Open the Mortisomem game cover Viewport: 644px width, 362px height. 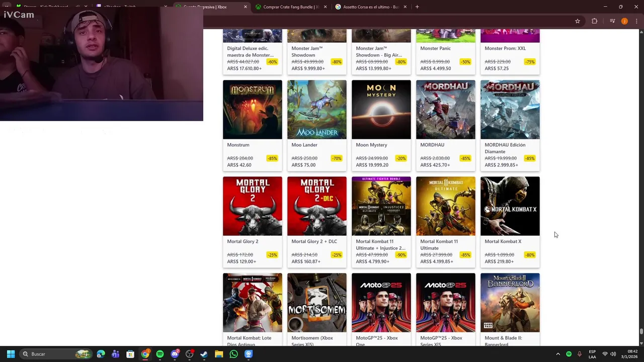[x=317, y=303]
